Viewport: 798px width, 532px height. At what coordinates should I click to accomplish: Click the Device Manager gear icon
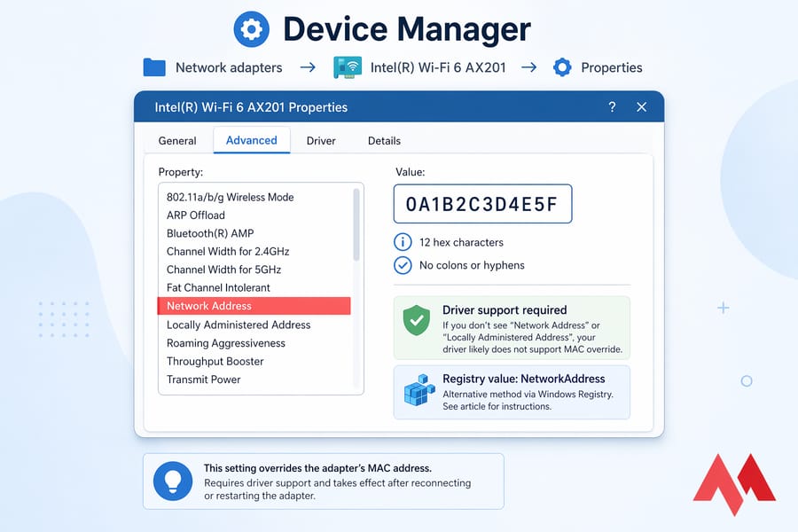[252, 29]
